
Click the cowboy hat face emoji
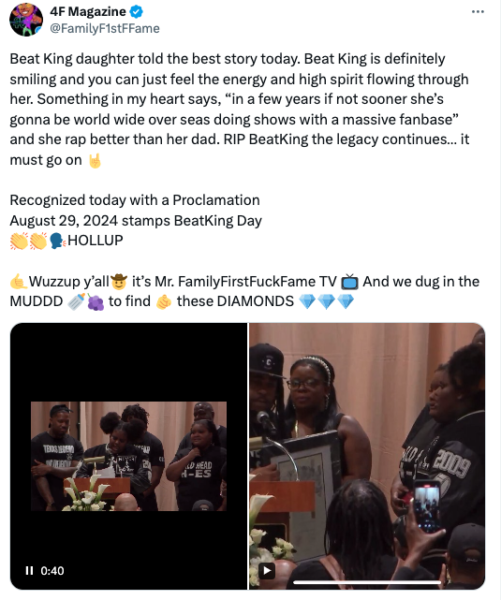tap(119, 282)
